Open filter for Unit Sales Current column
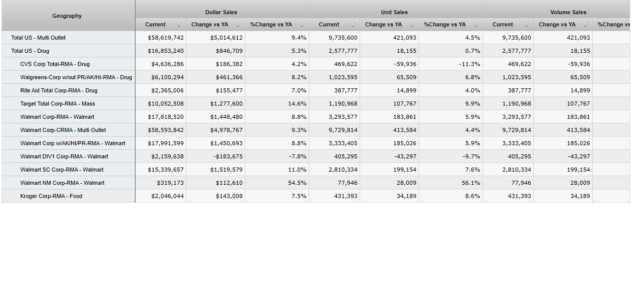The width and height of the screenshot is (644, 298). [352, 25]
